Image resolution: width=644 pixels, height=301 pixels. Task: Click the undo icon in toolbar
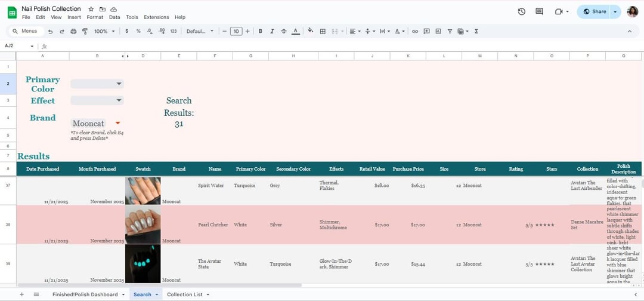coord(50,31)
